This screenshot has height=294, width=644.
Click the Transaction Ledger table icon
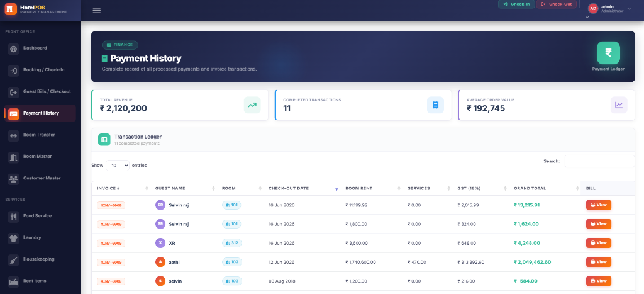[104, 139]
